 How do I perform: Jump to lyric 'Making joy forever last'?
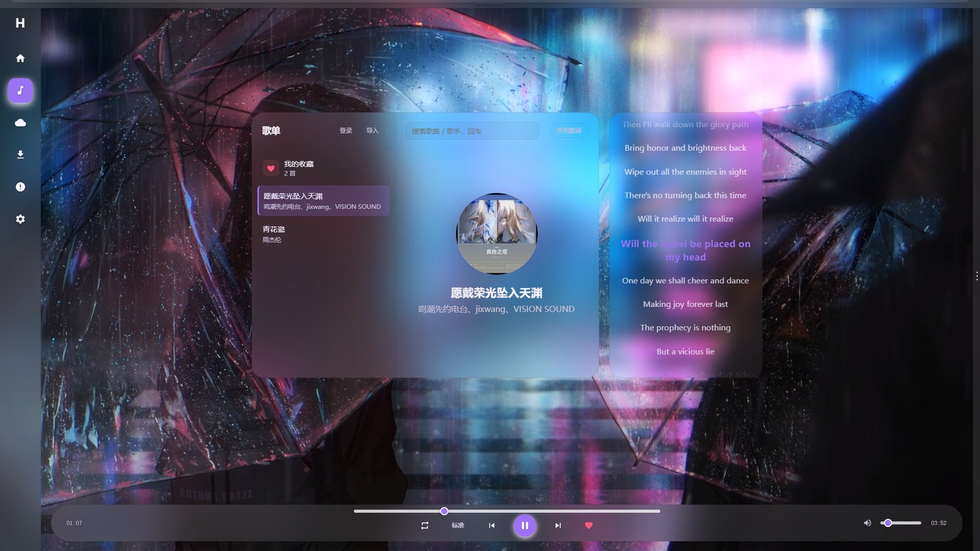click(x=685, y=304)
